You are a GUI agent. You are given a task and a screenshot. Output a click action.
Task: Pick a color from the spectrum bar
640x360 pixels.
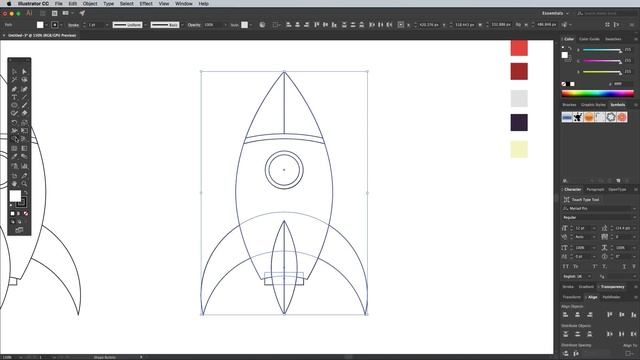[598, 93]
